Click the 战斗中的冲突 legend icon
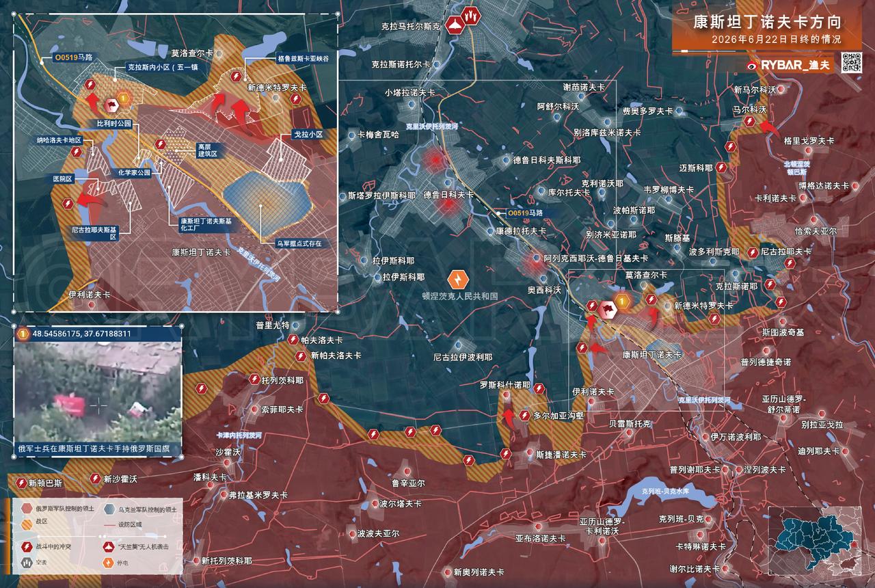 [26, 547]
